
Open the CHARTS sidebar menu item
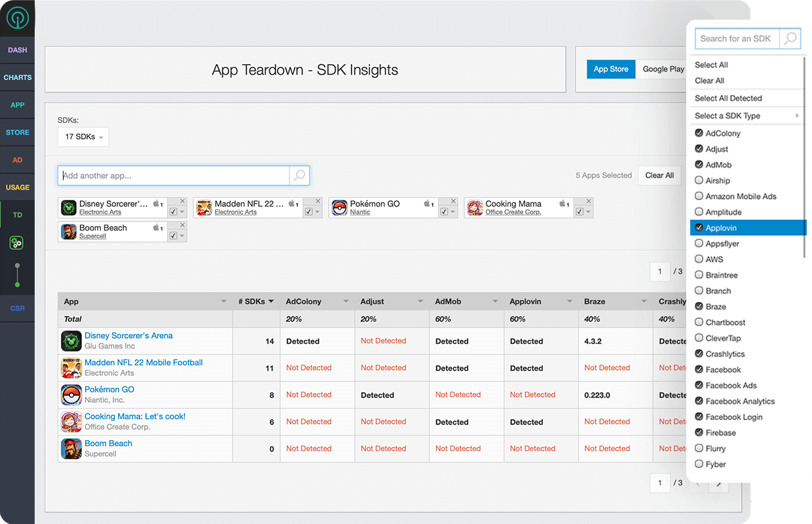(x=18, y=77)
